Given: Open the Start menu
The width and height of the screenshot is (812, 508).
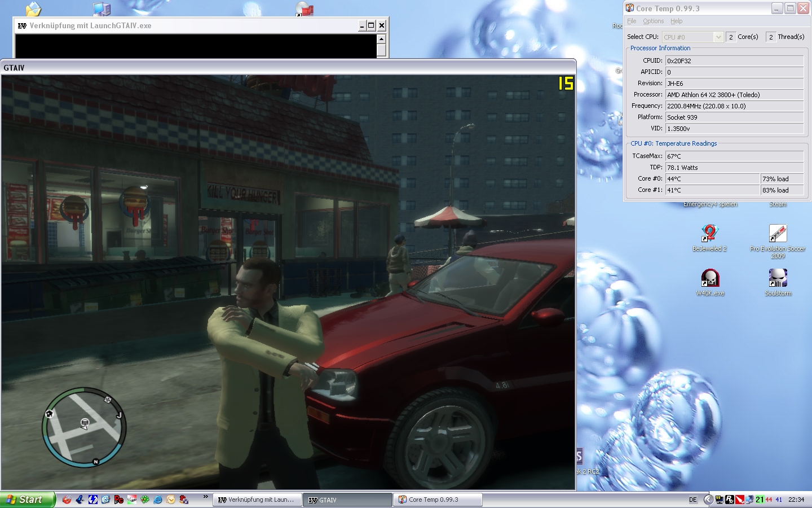Looking at the screenshot, I should click(27, 500).
